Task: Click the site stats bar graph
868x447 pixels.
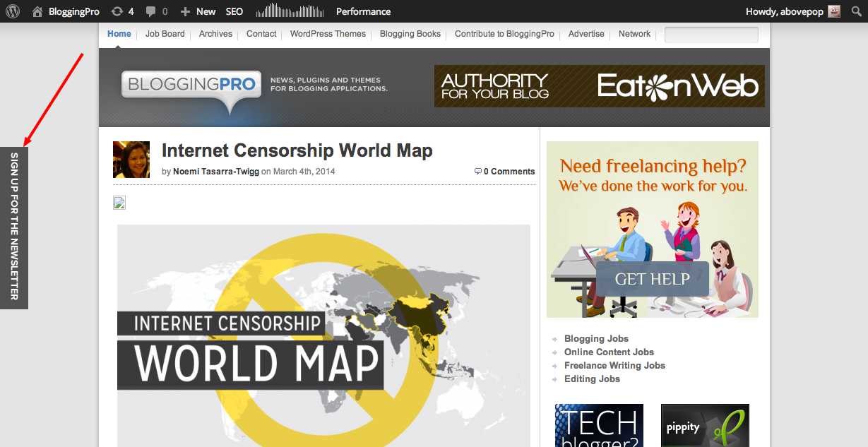Action: coord(290,11)
